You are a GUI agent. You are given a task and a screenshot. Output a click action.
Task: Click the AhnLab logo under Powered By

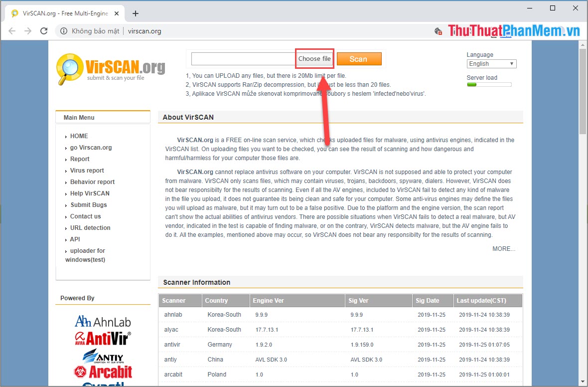click(103, 321)
